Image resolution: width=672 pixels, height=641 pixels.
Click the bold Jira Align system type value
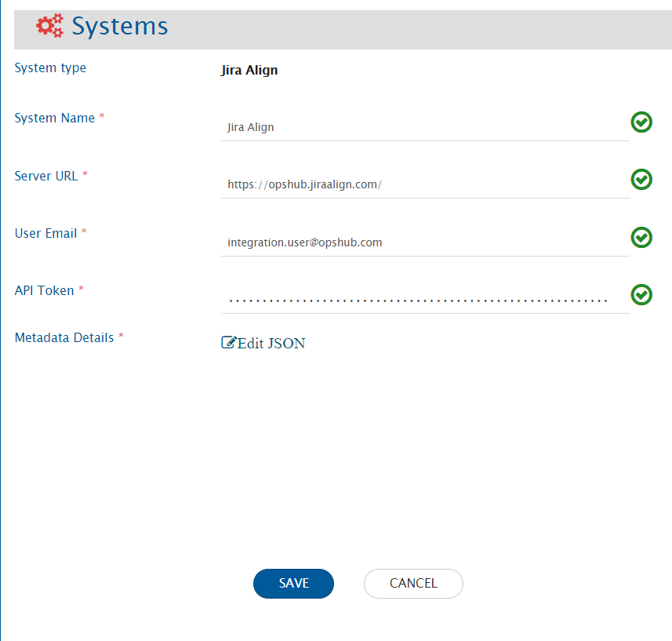pos(249,70)
